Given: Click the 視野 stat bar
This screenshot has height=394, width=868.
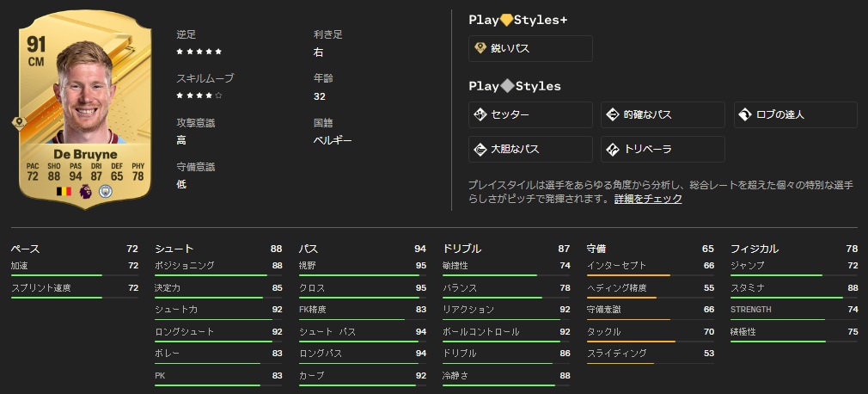Looking at the screenshot, I should point(362,275).
